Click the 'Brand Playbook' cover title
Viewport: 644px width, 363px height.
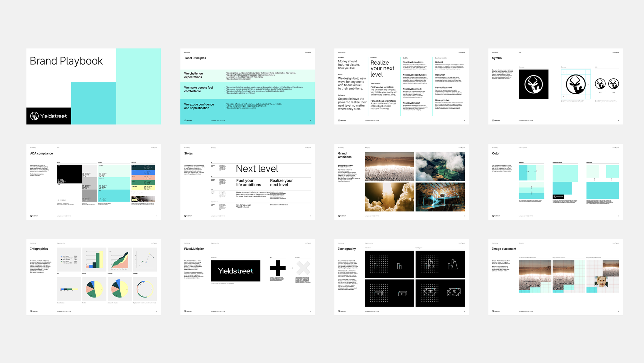(66, 61)
